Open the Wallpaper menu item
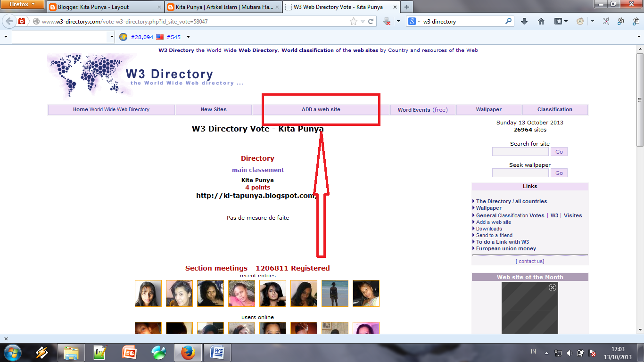644x362 pixels. tap(489, 109)
